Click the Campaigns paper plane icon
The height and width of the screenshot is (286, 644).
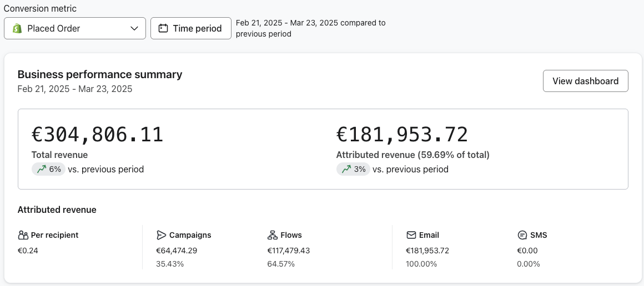161,235
